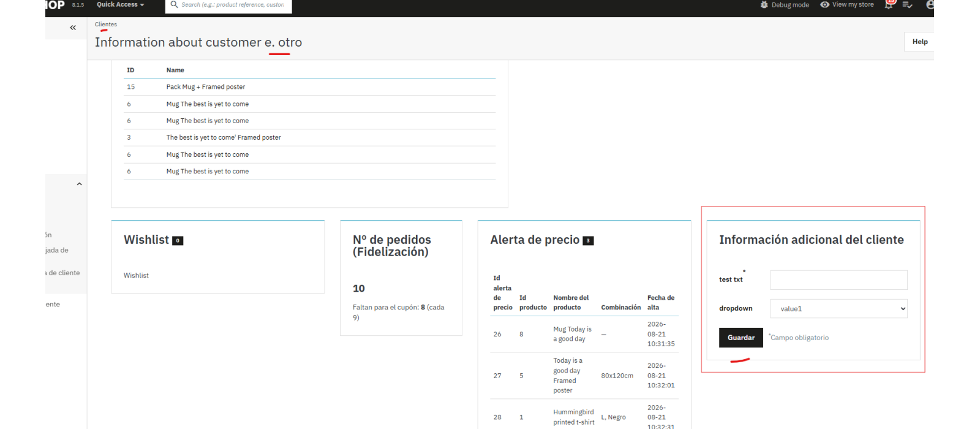Viewport: 980px width, 429px height.
Task: Open the task list checkmark icon
Action: click(x=908, y=5)
